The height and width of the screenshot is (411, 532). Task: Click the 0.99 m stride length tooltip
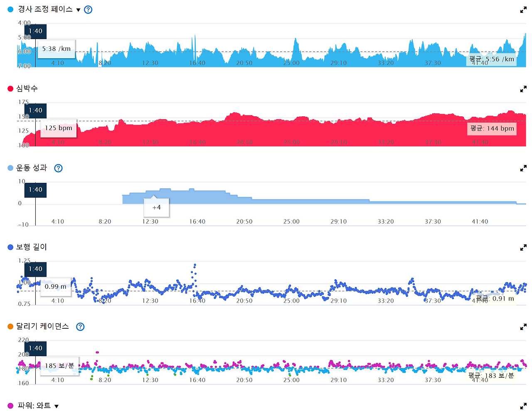coord(56,287)
